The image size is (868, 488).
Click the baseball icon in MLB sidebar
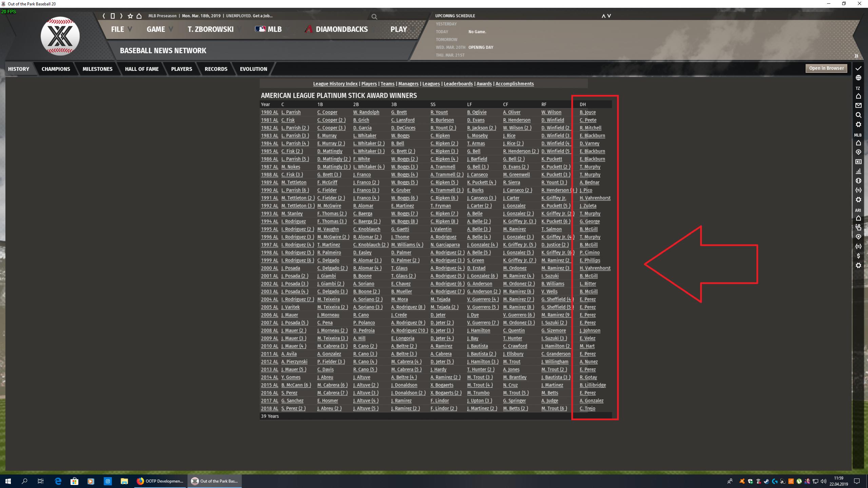[x=858, y=181]
